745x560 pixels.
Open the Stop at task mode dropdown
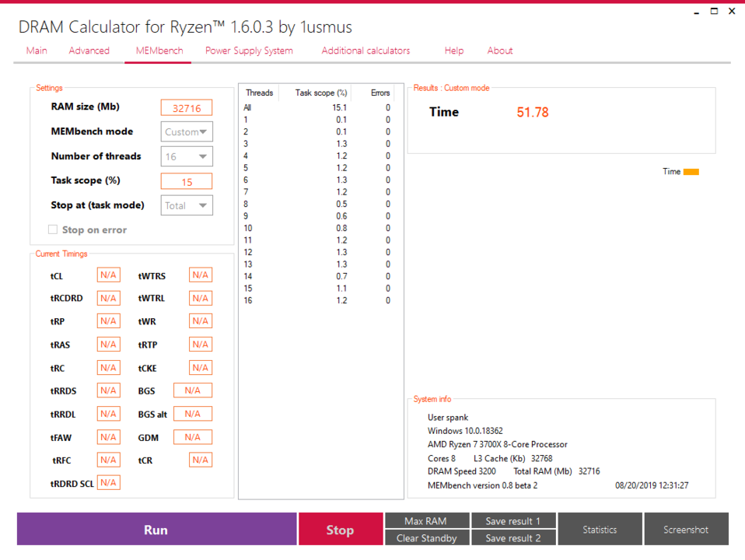click(x=187, y=205)
